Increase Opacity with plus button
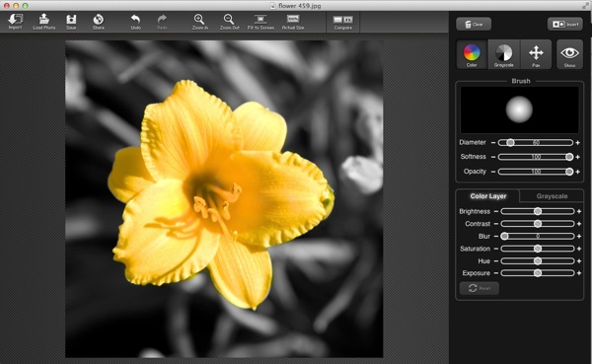The width and height of the screenshot is (592, 364). coord(577,172)
